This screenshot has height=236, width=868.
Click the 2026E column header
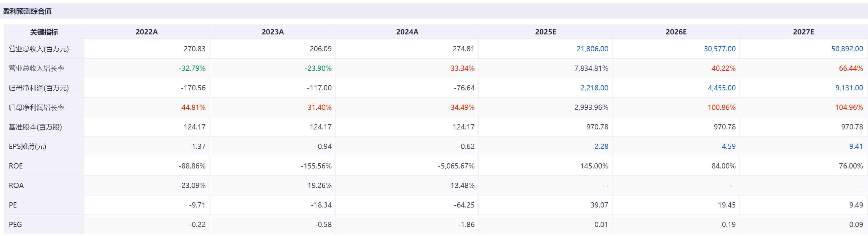click(x=676, y=32)
